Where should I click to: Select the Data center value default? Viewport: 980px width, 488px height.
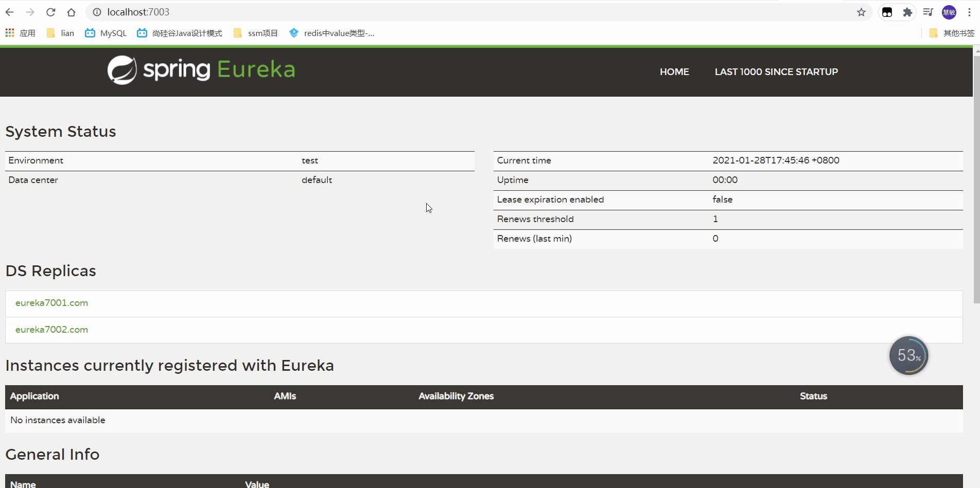(x=317, y=180)
